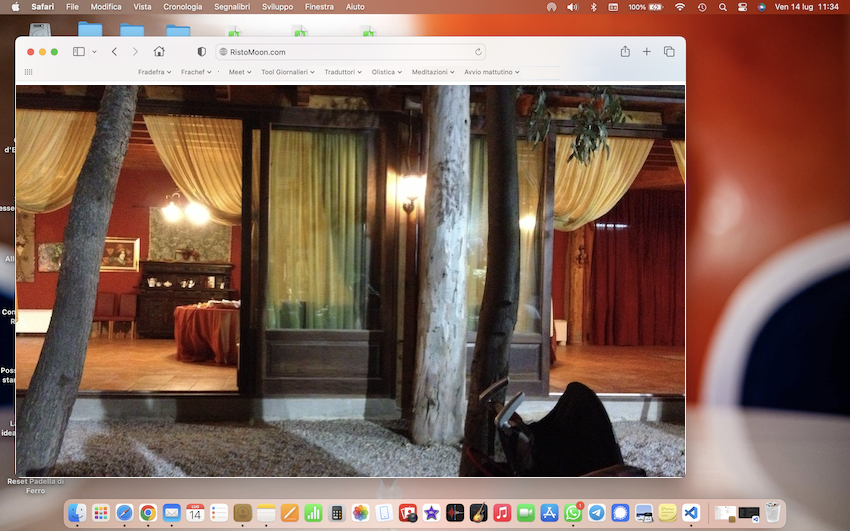850x531 pixels.
Task: Open Calendar from the Dock
Action: coord(195,513)
